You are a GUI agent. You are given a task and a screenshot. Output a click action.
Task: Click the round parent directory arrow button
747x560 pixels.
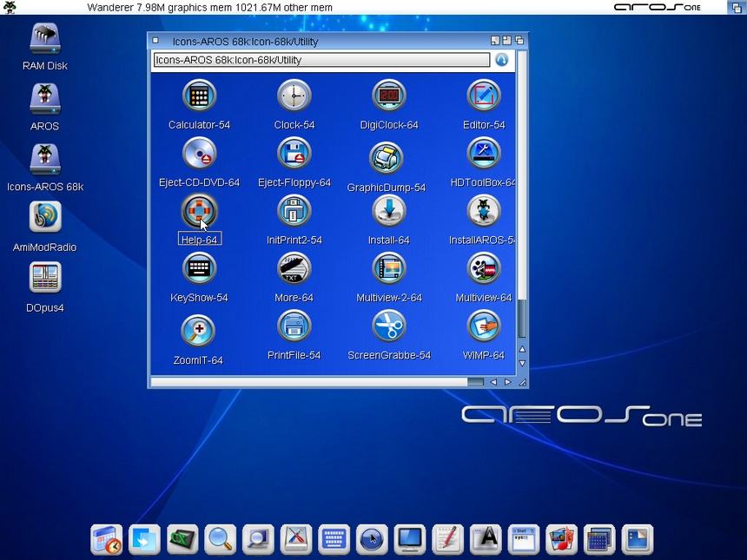[502, 60]
